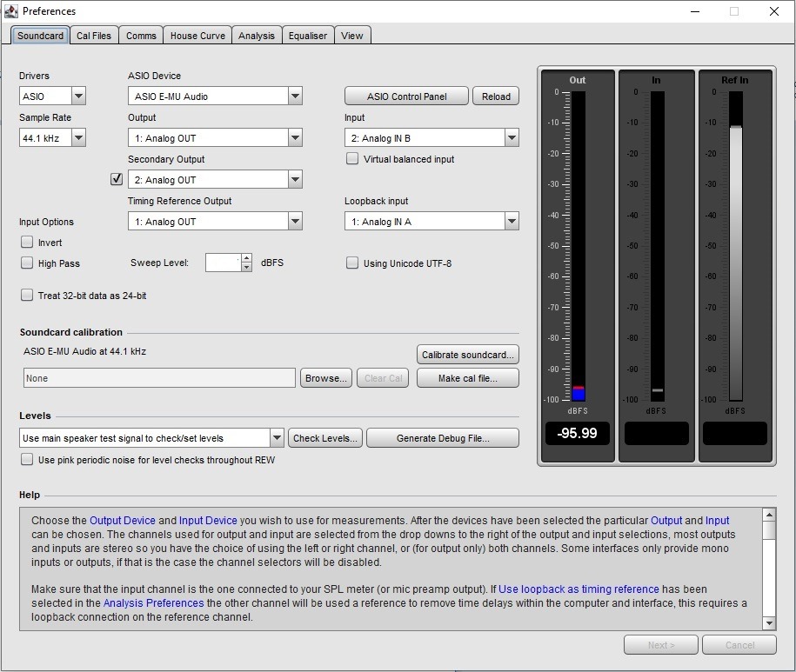Open the Secondary Output dropdown
This screenshot has width=796, height=672.
[x=215, y=179]
